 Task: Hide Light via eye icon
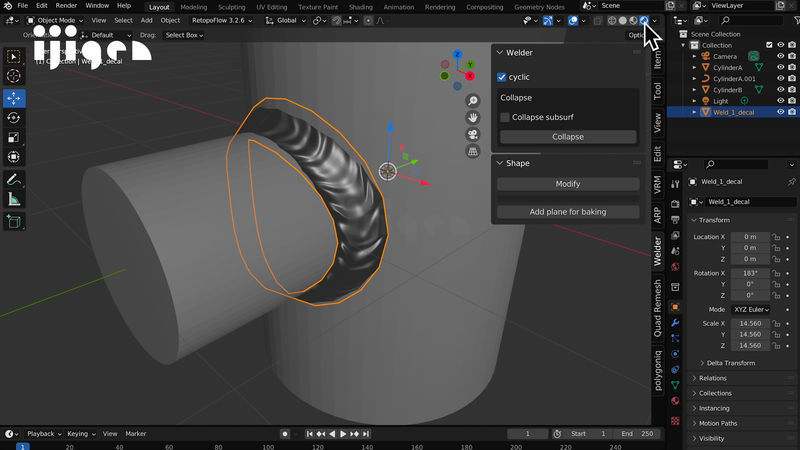coord(780,101)
